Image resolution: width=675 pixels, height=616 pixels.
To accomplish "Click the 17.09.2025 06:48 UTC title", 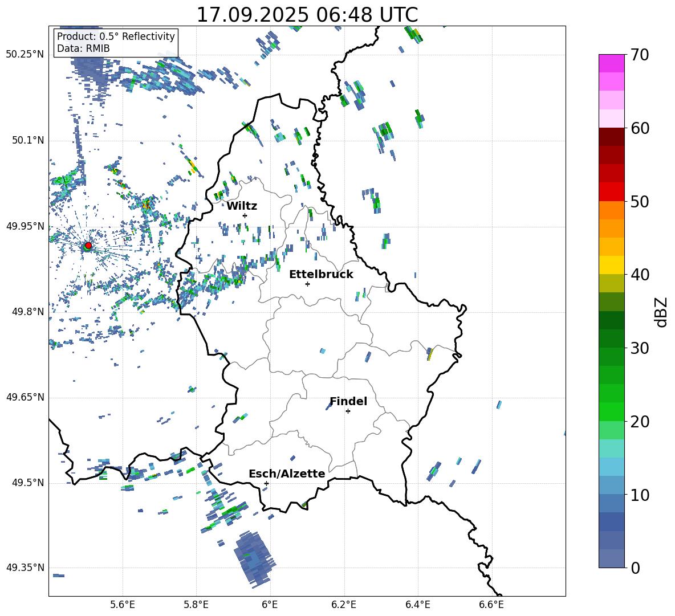I will [x=307, y=15].
